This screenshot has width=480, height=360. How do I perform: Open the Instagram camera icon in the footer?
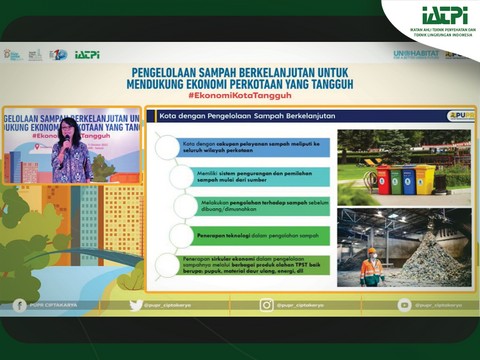pos(266,305)
